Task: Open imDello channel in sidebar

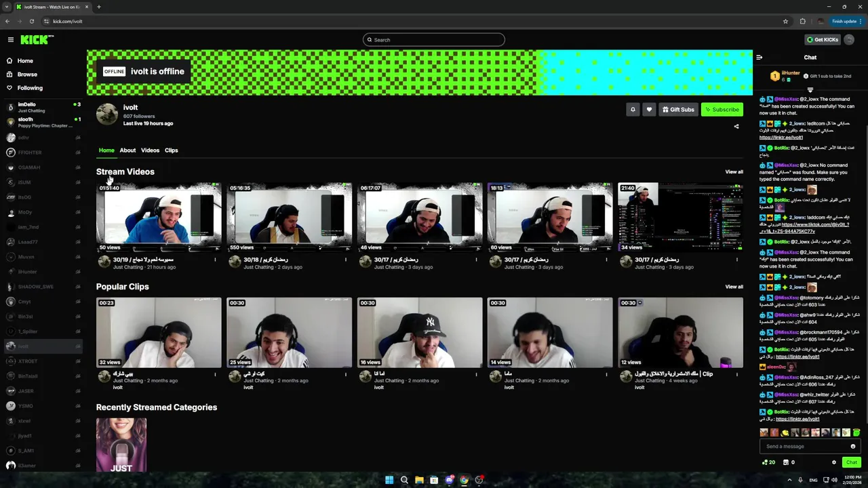Action: (x=43, y=107)
